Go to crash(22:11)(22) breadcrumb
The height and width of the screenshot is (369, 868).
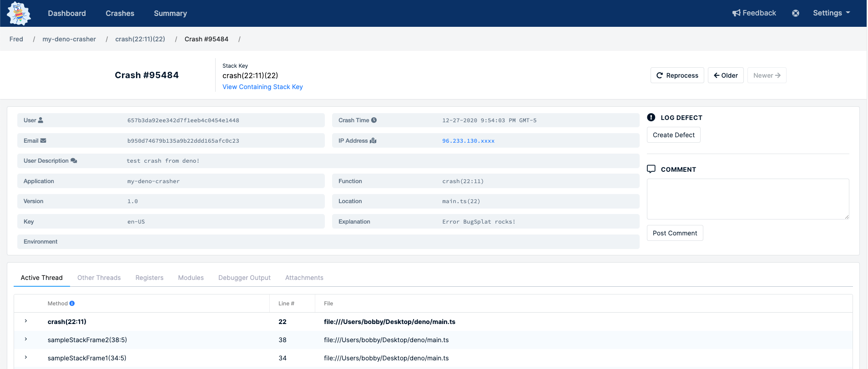click(140, 39)
